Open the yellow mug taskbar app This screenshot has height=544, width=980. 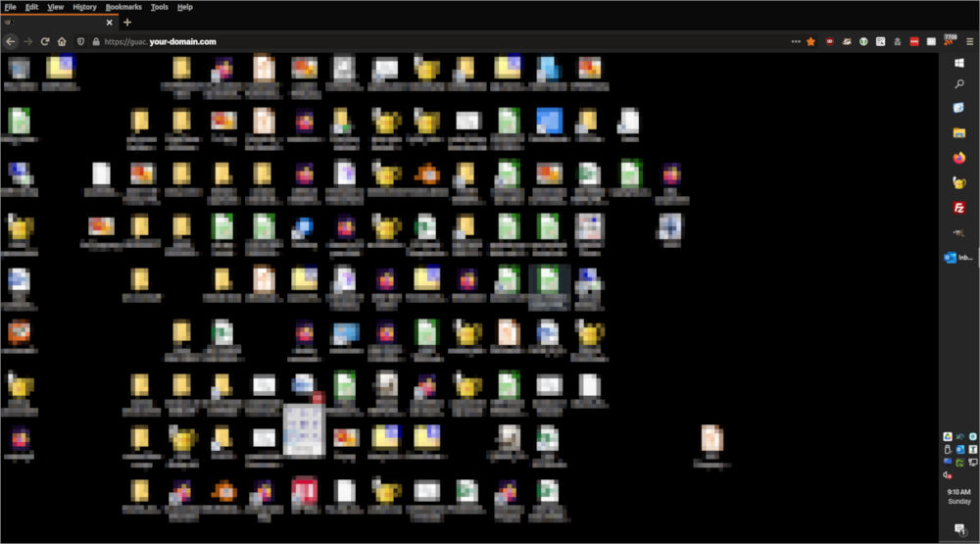959,182
